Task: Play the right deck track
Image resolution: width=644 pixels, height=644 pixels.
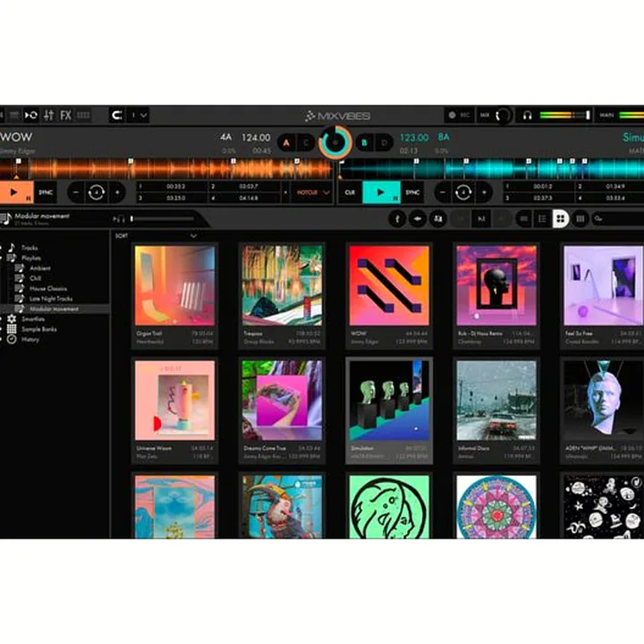Action: 381,192
